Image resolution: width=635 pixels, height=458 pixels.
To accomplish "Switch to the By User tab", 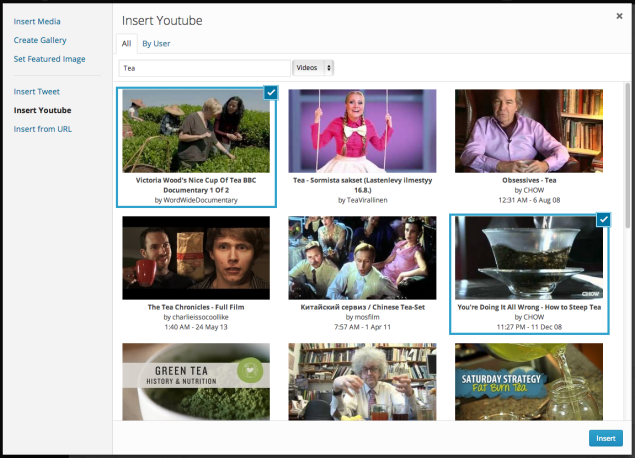I will 156,43.
